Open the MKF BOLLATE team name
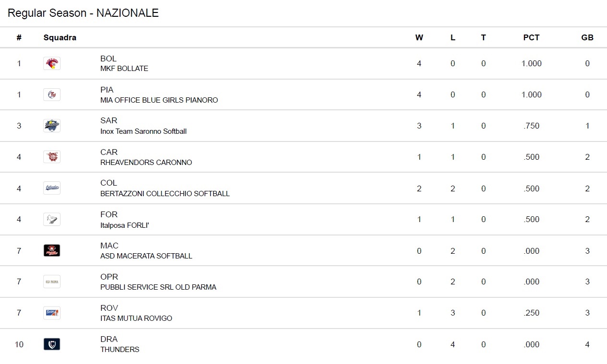The height and width of the screenshot is (364, 607). [x=124, y=69]
